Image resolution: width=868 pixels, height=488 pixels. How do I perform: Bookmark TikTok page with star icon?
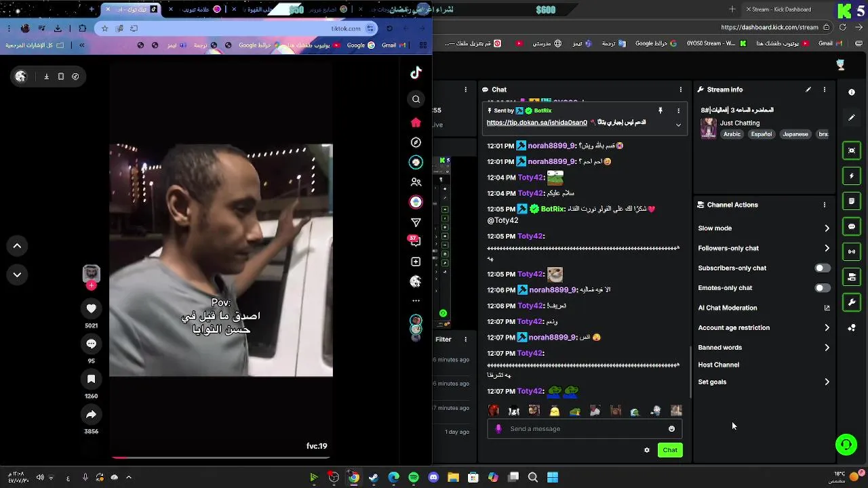pos(104,28)
